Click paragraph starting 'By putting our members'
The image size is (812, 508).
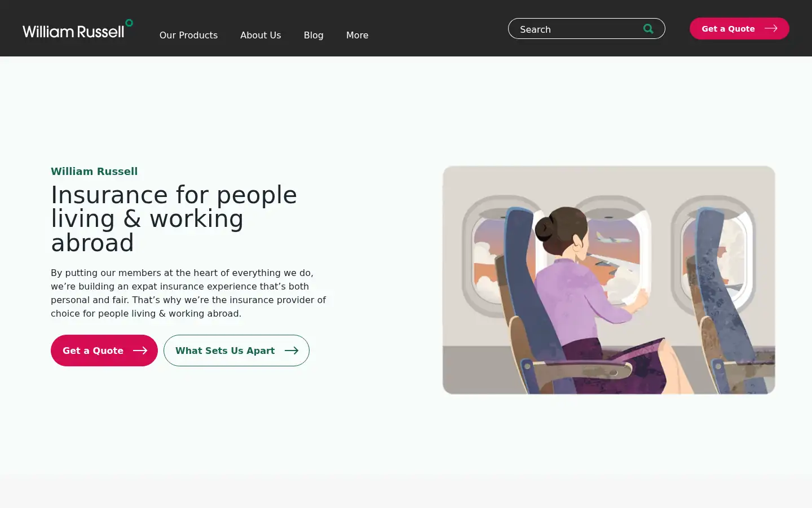click(188, 293)
